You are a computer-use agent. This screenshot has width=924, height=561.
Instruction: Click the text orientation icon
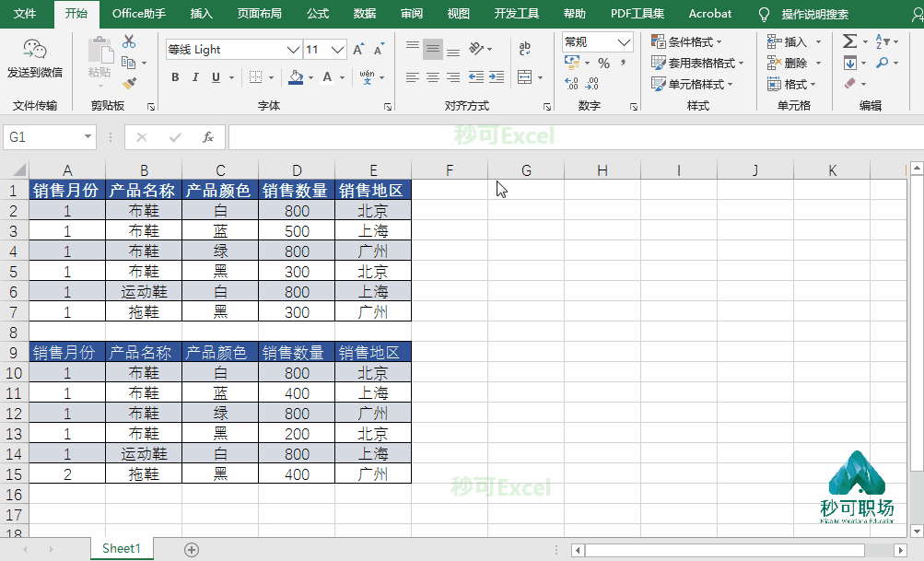click(x=476, y=48)
